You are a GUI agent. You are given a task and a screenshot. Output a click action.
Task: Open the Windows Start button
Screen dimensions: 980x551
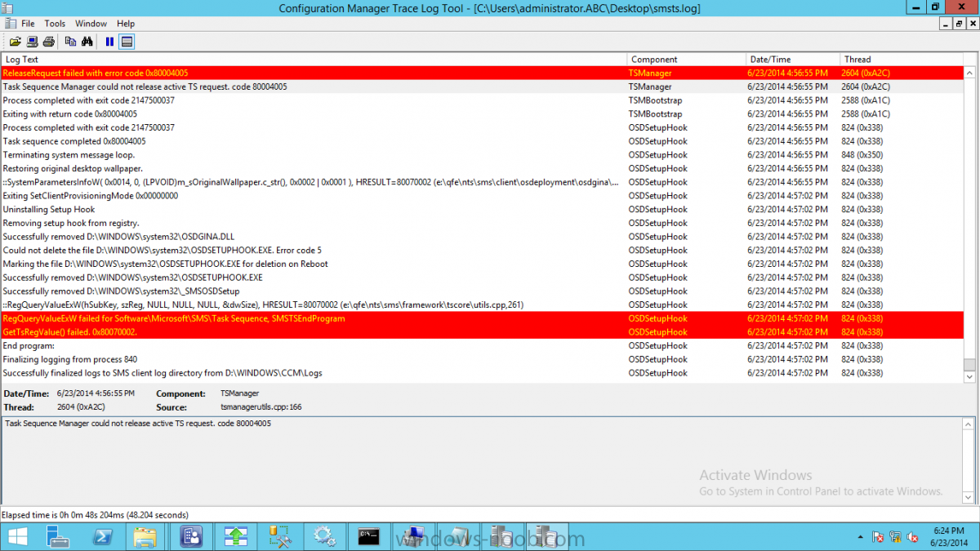(17, 536)
